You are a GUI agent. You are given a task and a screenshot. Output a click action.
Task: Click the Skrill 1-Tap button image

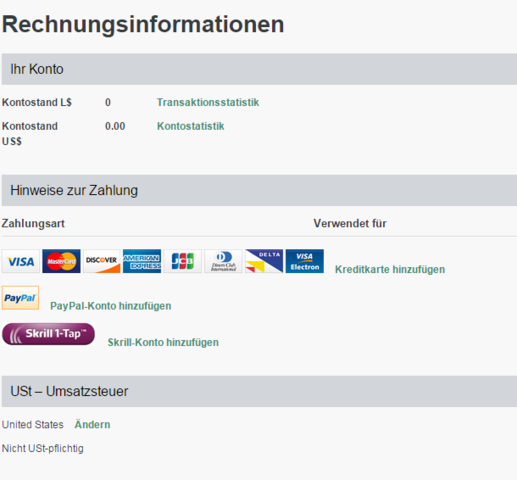[x=48, y=334]
